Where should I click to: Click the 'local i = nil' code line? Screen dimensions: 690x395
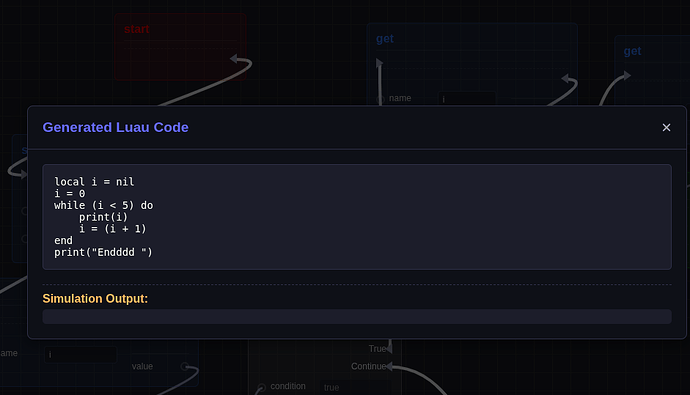click(94, 182)
